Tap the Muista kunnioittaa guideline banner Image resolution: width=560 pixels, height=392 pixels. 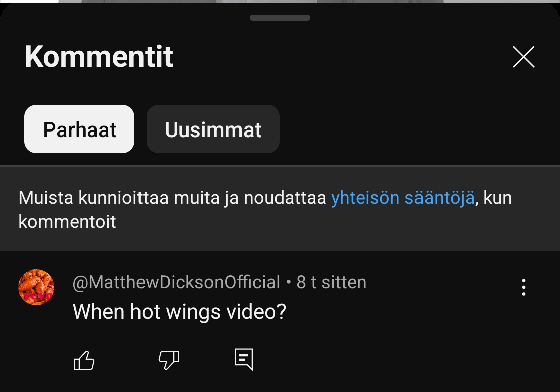(280, 209)
